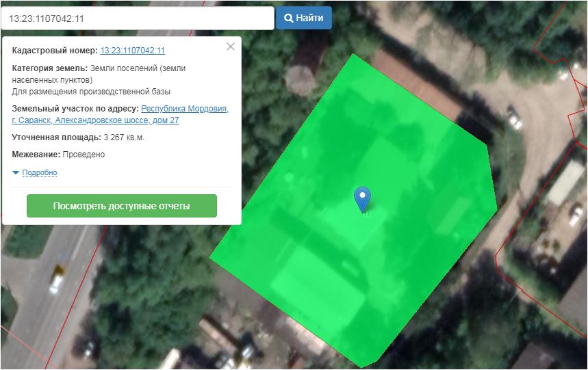Expand the Подробно details section

(40, 172)
